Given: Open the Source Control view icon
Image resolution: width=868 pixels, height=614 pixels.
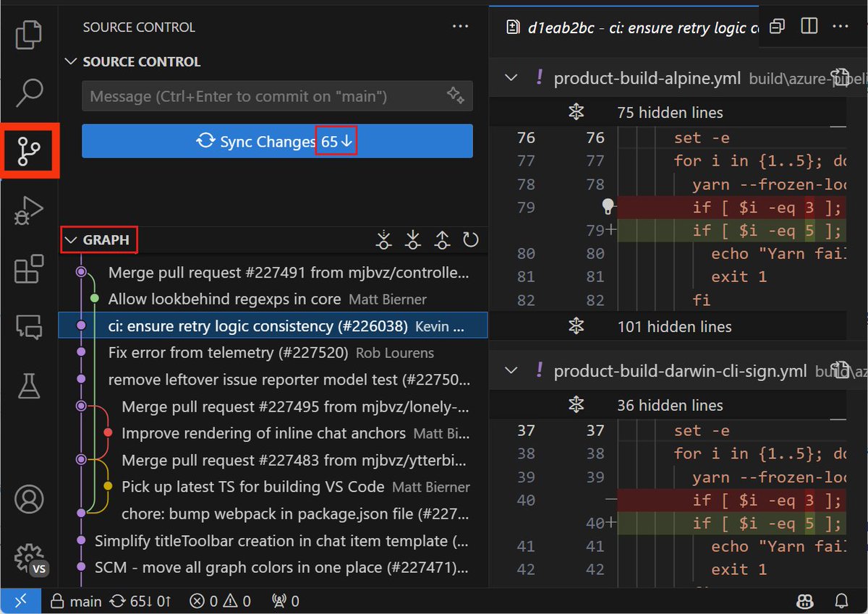Looking at the screenshot, I should (29, 150).
